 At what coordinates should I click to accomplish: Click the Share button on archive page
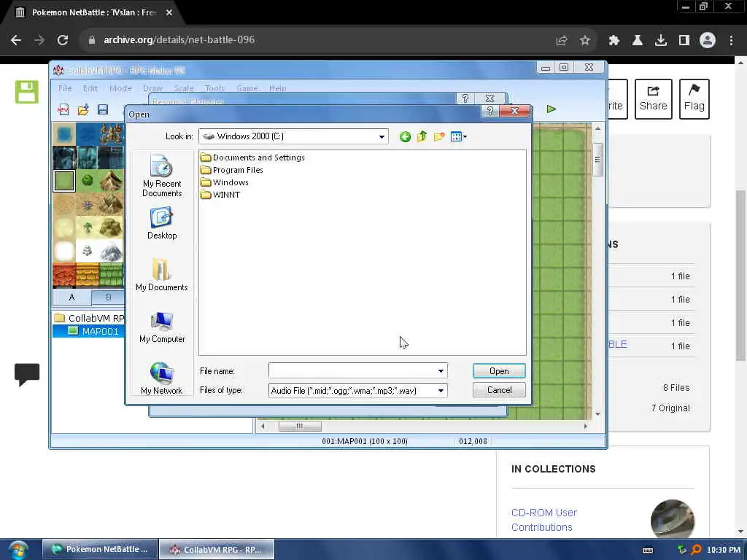click(x=653, y=99)
